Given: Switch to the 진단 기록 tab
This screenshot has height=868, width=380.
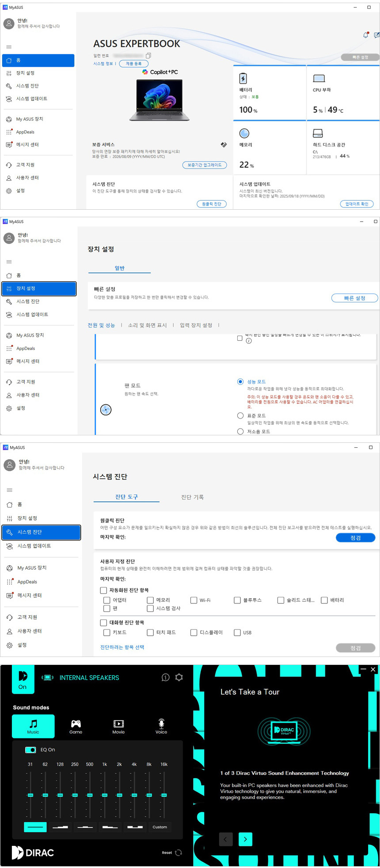Looking at the screenshot, I should click(x=192, y=497).
